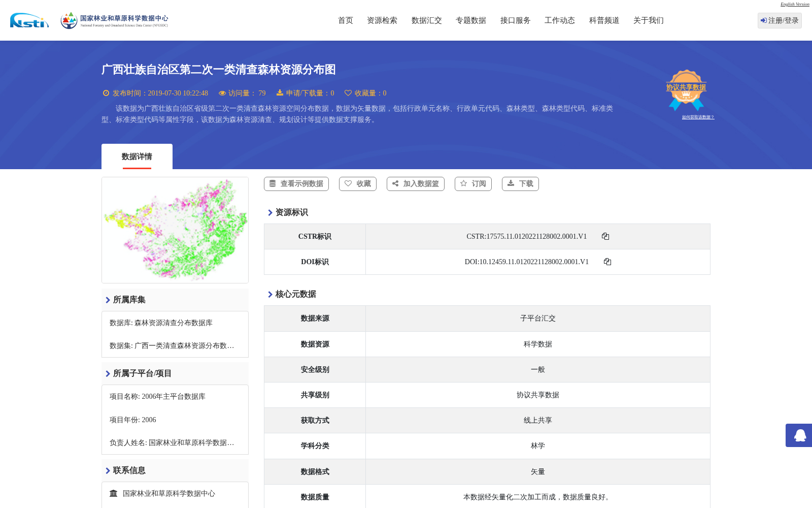Click the chevron icon before 资源标识
Image resolution: width=812 pixels, height=508 pixels.
click(270, 212)
